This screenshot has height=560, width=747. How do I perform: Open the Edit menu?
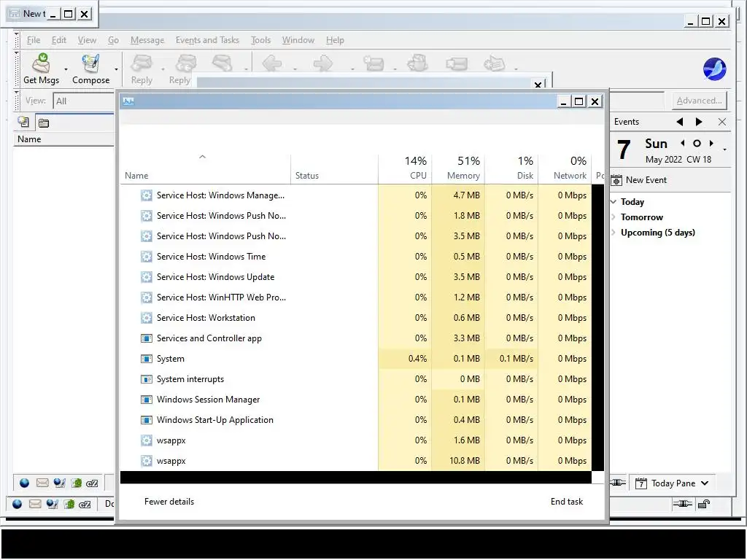pos(59,40)
